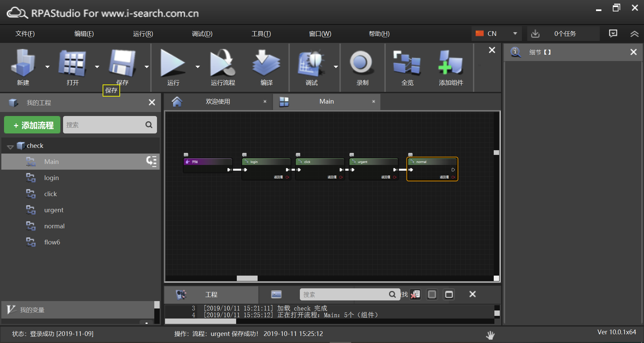644x343 pixels.
Task: Close the toolbar panel with X
Action: (x=492, y=50)
